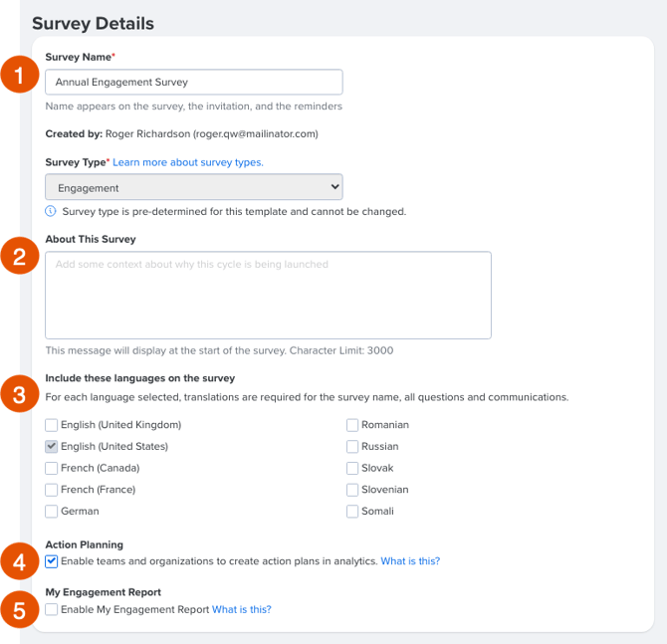Uncheck the Action Planning enable checkbox

click(51, 561)
